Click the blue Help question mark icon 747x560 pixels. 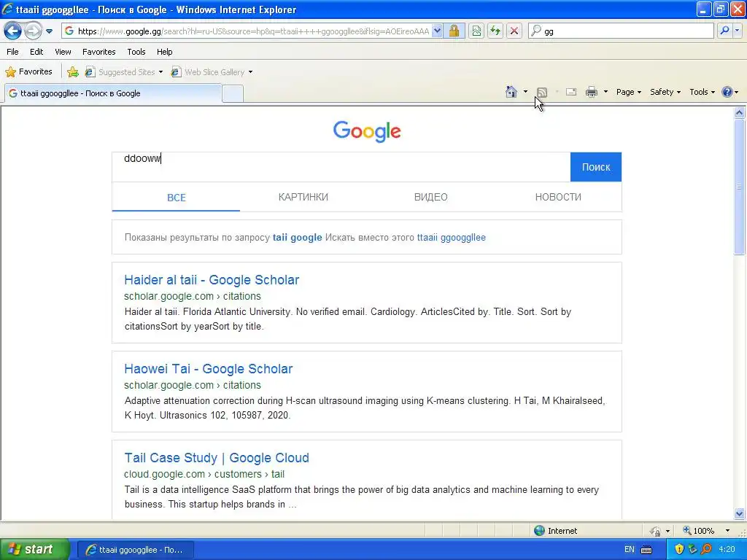click(x=727, y=92)
